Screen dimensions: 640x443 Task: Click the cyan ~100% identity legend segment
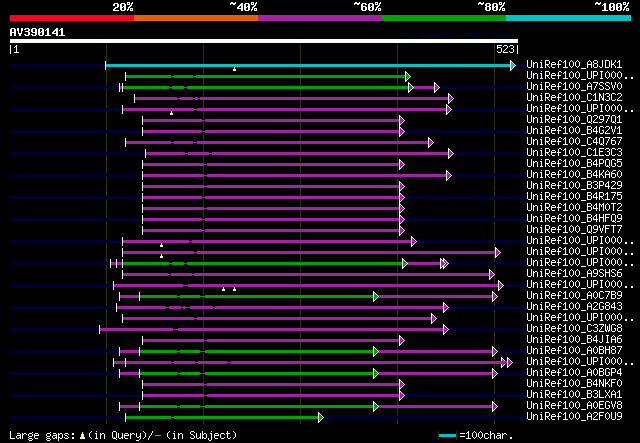tap(569, 18)
